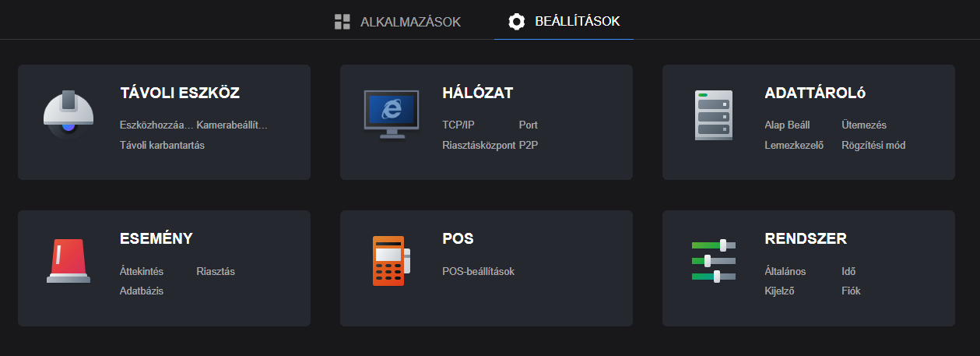Click the gear icon beside Beállítások
Viewport: 980px width, 356px height.
tap(517, 22)
